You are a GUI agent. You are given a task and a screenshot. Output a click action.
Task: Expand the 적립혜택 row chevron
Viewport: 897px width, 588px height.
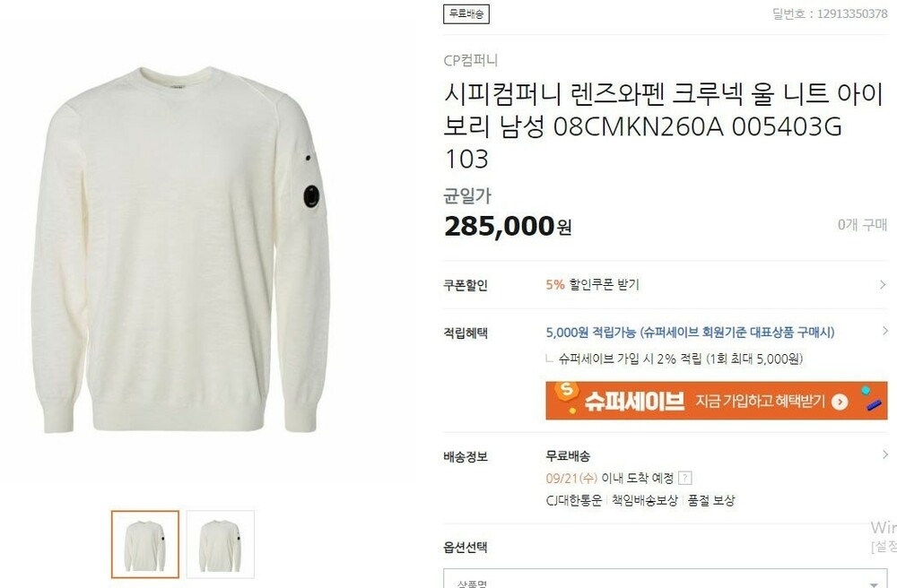click(x=885, y=331)
